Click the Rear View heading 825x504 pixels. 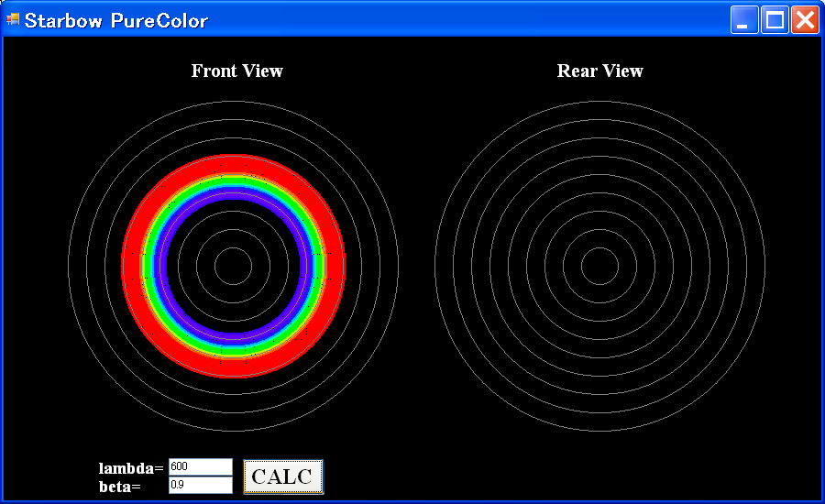[x=599, y=71]
